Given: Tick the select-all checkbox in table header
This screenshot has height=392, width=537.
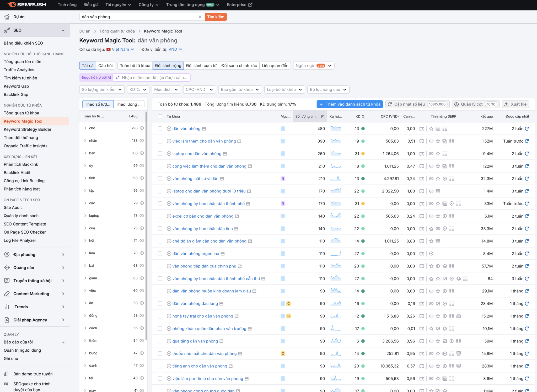Looking at the screenshot, I should tap(160, 116).
